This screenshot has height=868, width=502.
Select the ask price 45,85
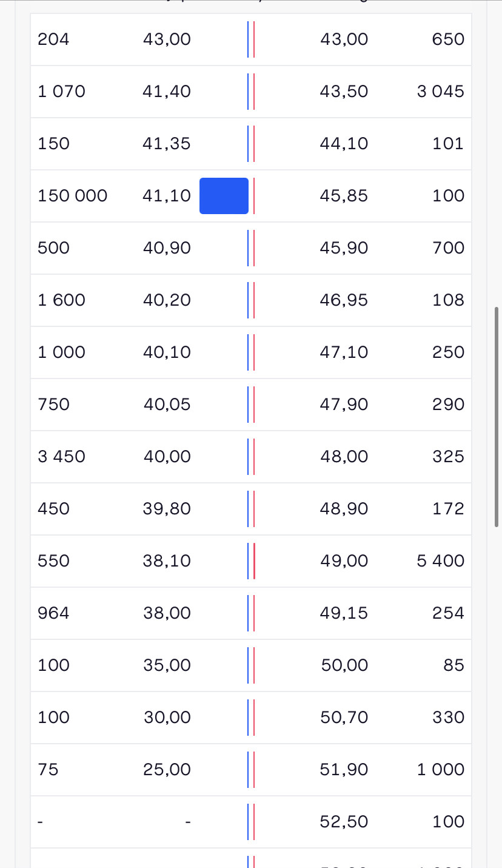tap(344, 196)
